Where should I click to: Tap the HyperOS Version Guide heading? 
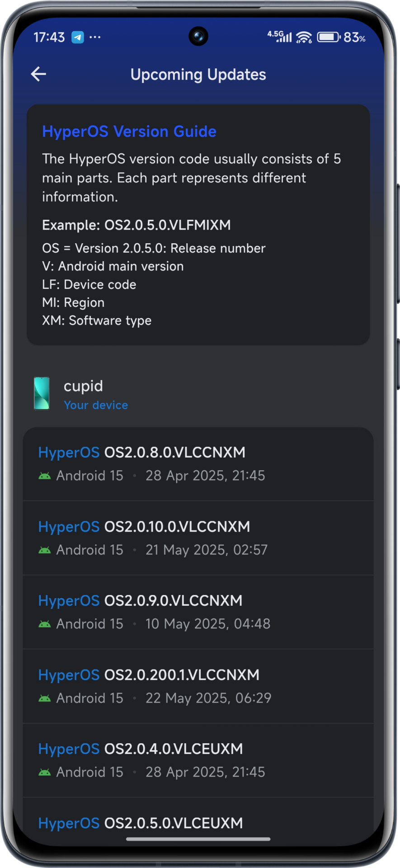129,132
